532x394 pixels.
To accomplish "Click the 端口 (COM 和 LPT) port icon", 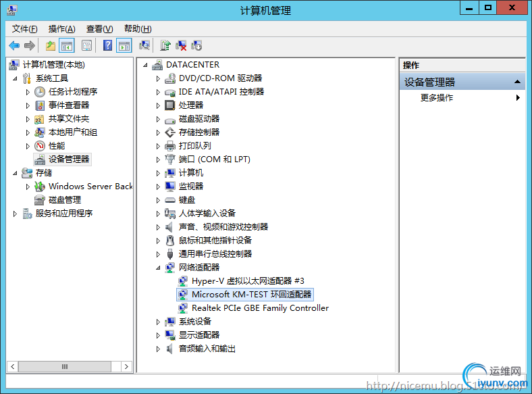I will [170, 159].
